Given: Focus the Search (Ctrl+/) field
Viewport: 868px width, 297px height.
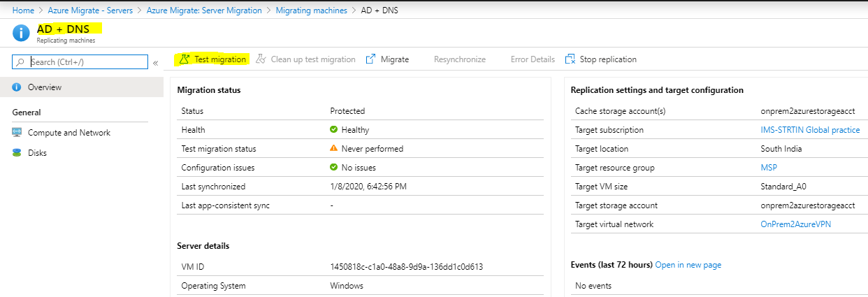Looking at the screenshot, I should (80, 62).
